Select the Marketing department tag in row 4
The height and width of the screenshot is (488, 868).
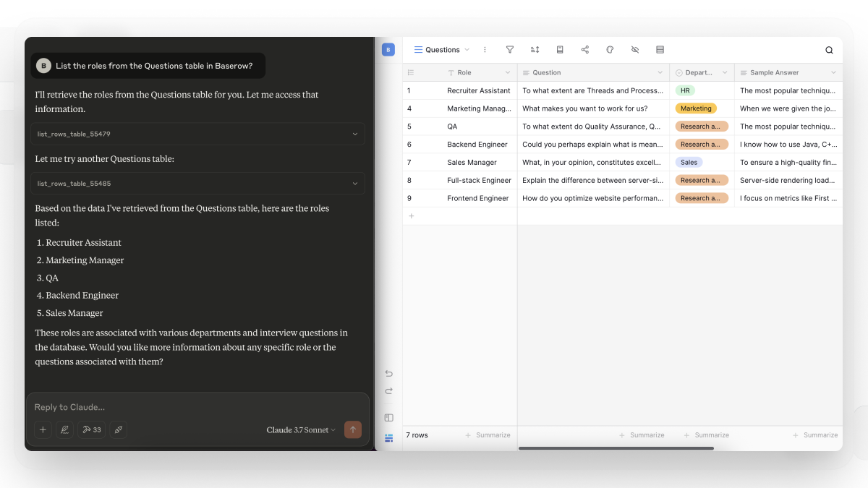(x=696, y=108)
